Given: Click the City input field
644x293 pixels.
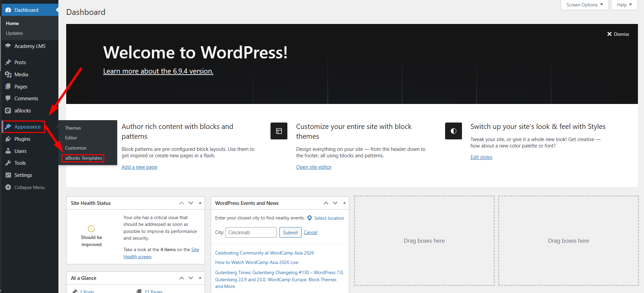Looking at the screenshot, I should [x=251, y=233].
